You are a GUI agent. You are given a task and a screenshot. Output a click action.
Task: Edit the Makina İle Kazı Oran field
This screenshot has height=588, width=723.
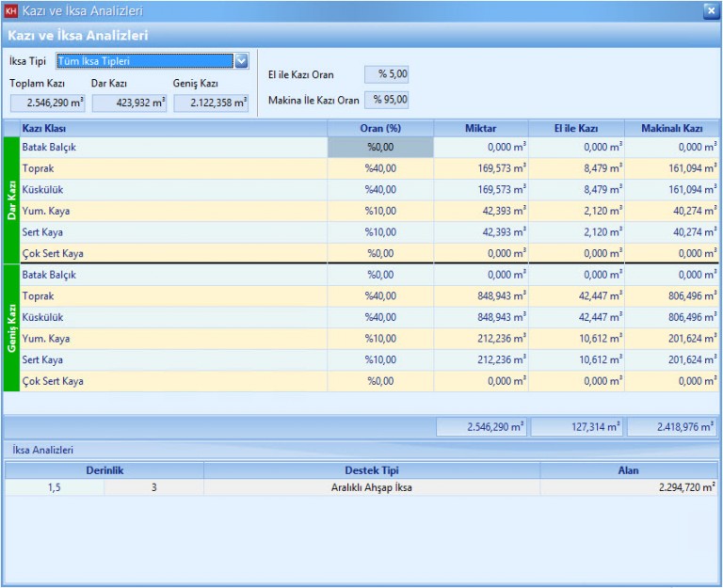(x=386, y=99)
